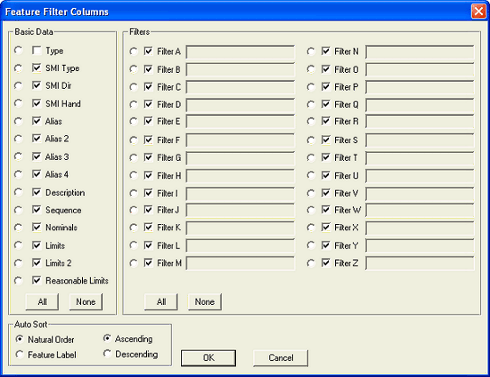Click the Filter P text field

point(420,87)
